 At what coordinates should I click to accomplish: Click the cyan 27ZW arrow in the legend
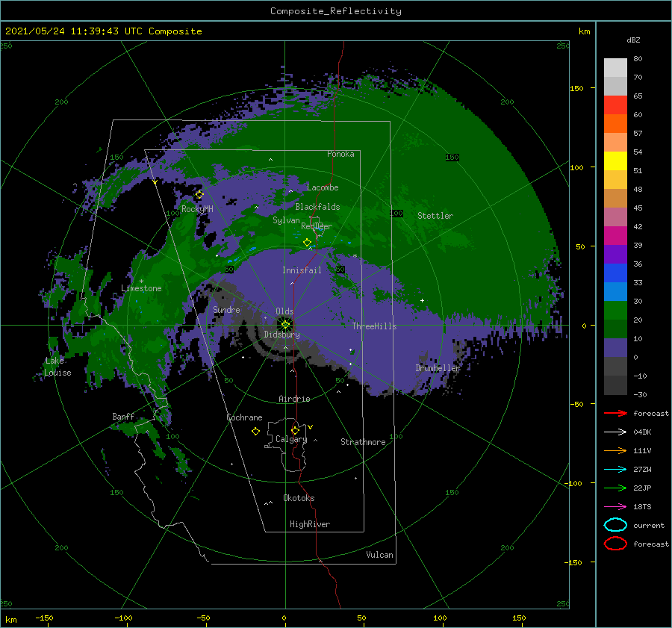[615, 470]
